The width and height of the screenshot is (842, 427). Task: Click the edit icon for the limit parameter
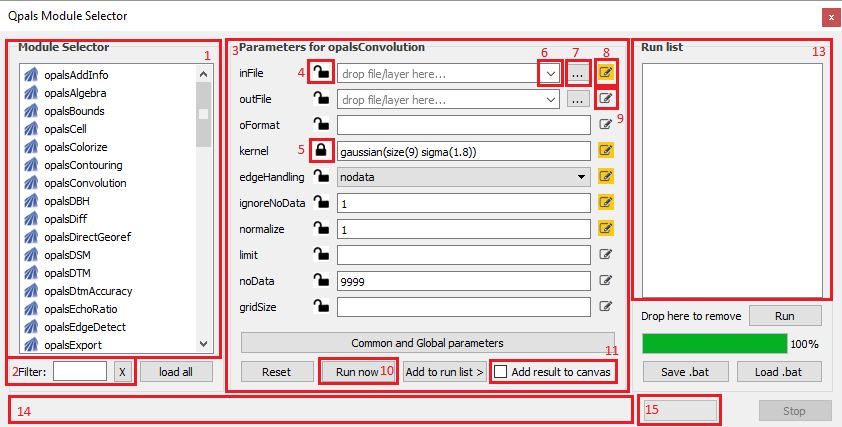point(606,255)
